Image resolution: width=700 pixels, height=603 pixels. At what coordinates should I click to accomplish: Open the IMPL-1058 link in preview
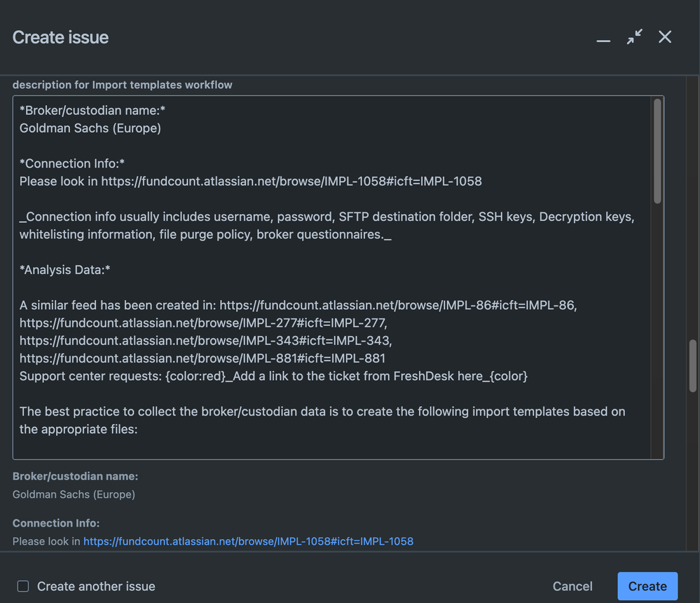click(248, 541)
